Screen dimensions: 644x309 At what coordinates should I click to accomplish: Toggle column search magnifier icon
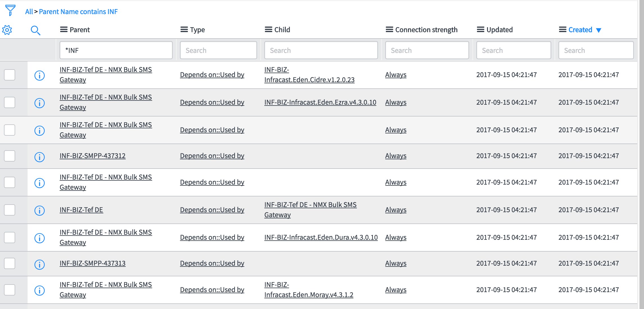point(35,30)
